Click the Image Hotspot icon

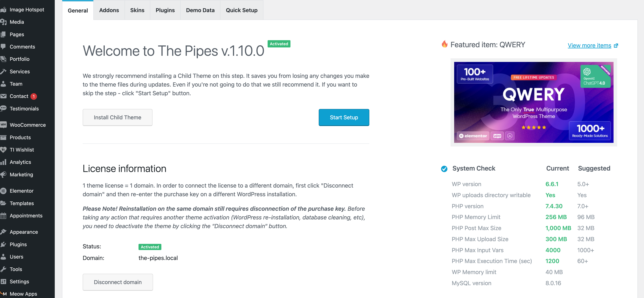3,9
